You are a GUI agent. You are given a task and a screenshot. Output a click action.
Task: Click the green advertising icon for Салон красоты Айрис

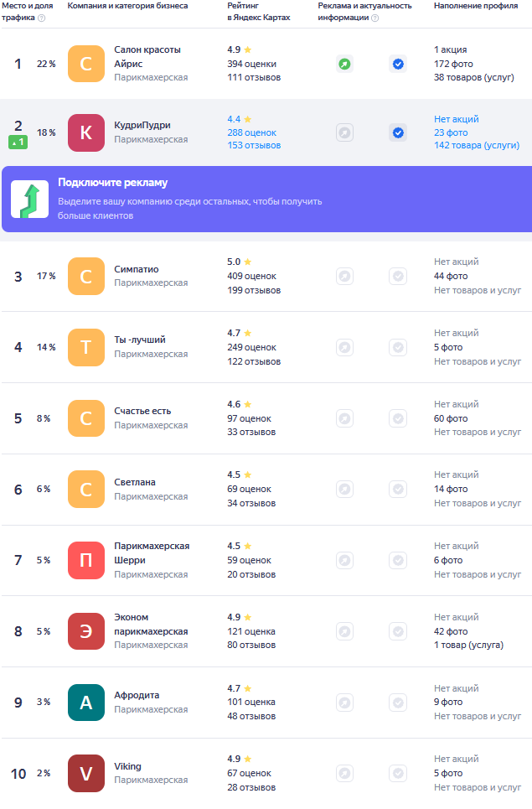point(344,64)
